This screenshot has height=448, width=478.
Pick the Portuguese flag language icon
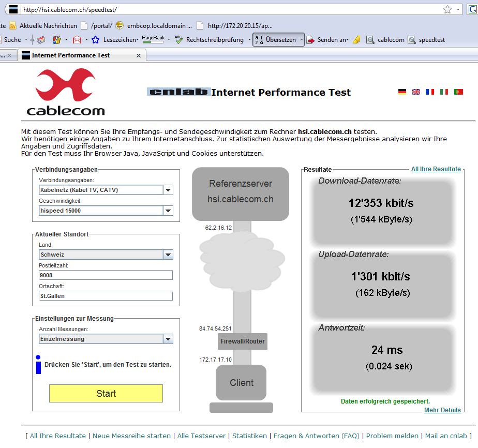[458, 92]
